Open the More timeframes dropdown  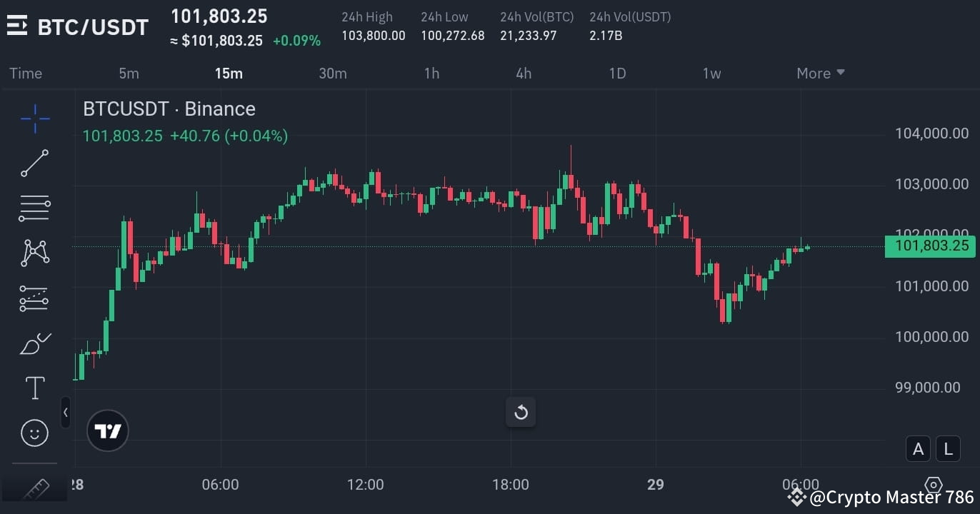coord(820,73)
